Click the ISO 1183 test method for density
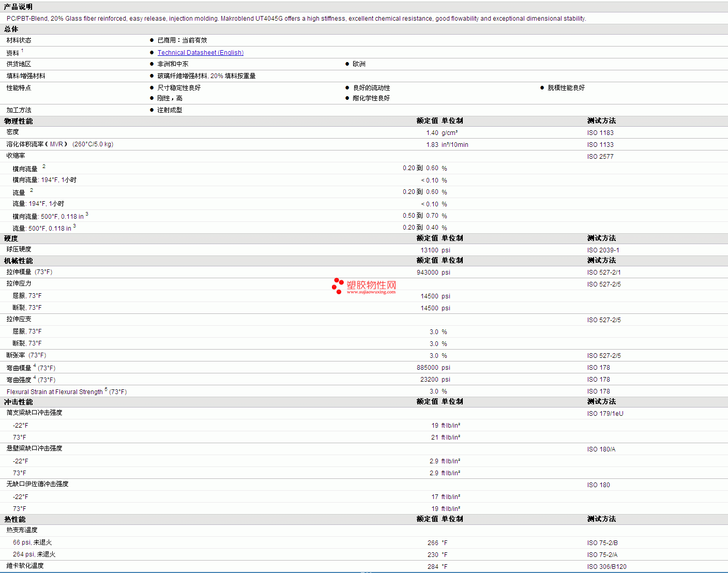This screenshot has width=728, height=573. click(x=600, y=133)
